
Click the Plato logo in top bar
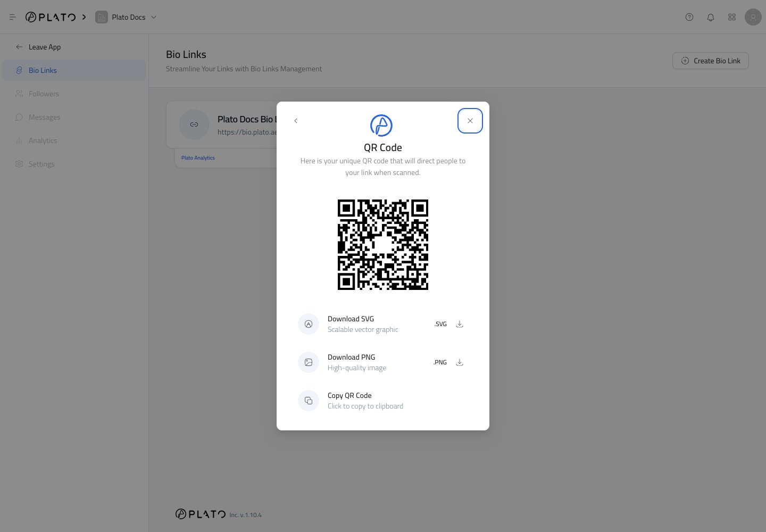(x=51, y=17)
